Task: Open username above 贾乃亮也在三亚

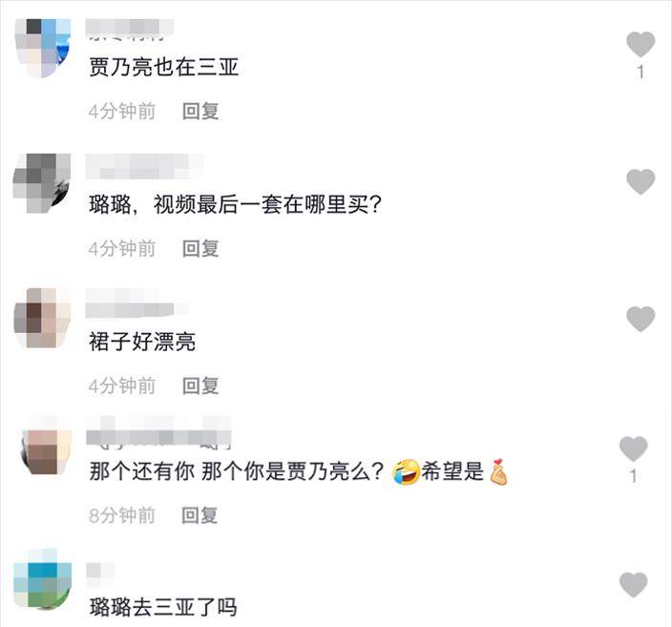Action: point(130,29)
